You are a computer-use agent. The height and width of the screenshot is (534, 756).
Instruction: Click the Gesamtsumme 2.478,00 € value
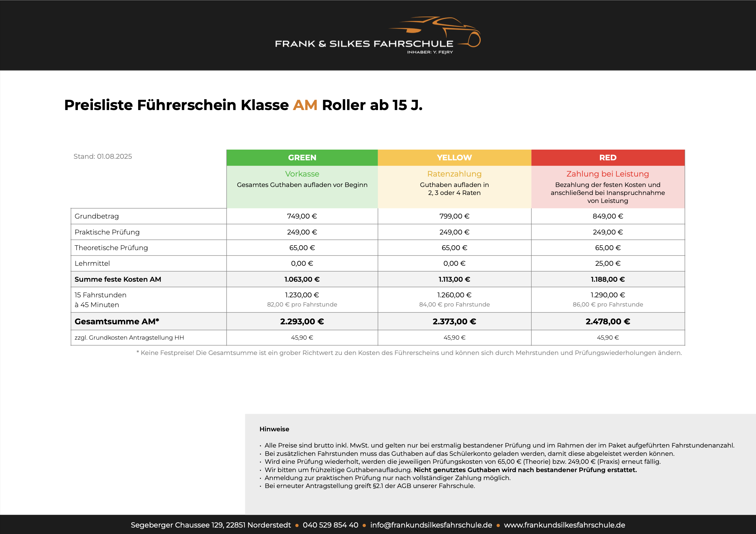pyautogui.click(x=608, y=322)
